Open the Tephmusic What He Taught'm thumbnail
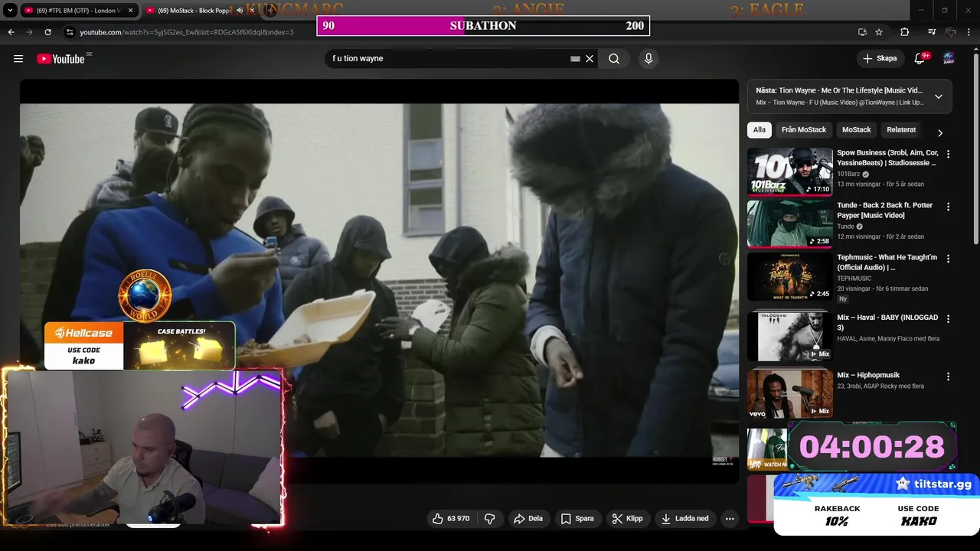 (790, 276)
